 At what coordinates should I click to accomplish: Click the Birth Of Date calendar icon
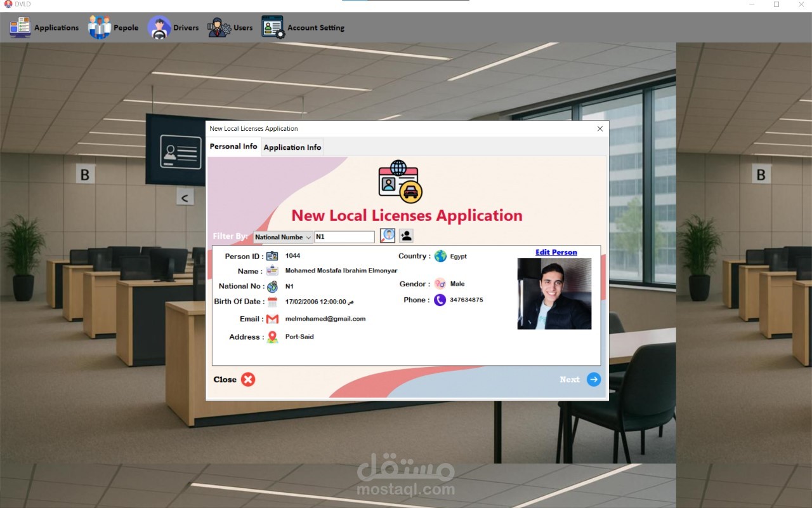click(272, 302)
